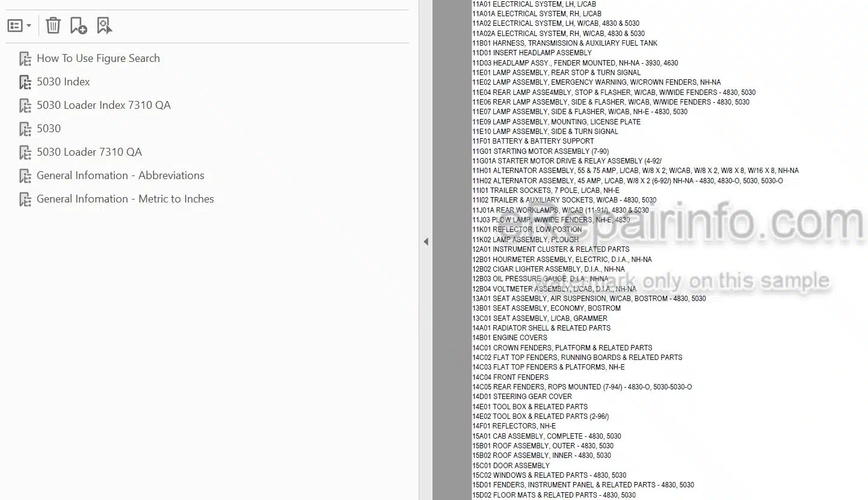
Task: Click '15B01 ROOF ASSEMBLY, OUTER' entry
Action: coord(543,446)
